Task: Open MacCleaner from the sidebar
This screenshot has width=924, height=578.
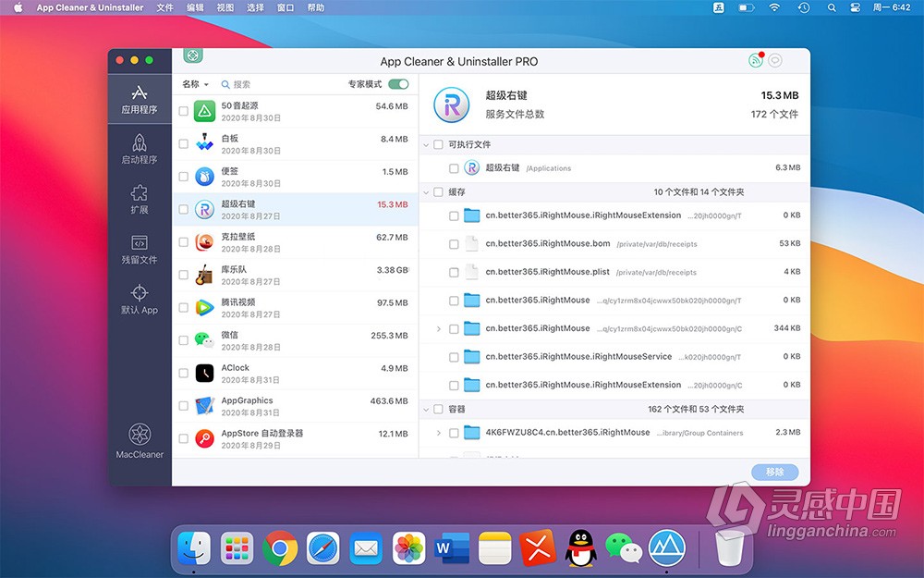Action: [x=140, y=441]
